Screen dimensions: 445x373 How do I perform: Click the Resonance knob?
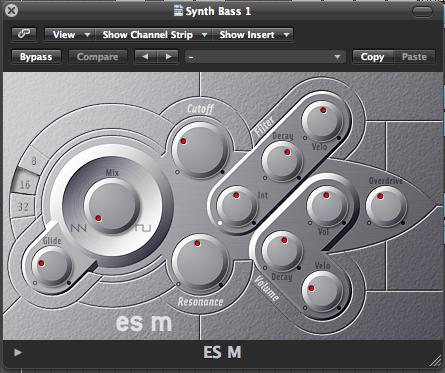click(x=200, y=263)
